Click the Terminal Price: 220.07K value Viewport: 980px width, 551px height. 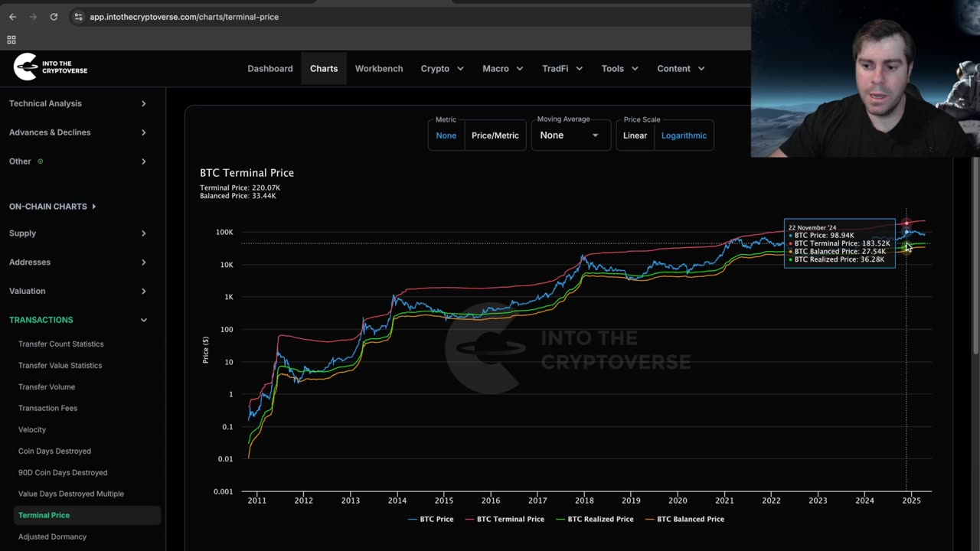point(240,187)
